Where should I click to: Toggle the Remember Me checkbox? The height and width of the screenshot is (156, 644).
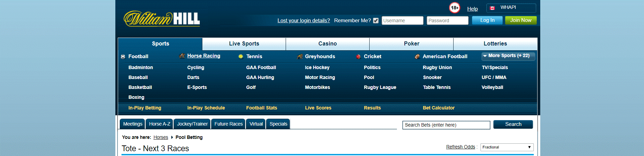pyautogui.click(x=376, y=21)
